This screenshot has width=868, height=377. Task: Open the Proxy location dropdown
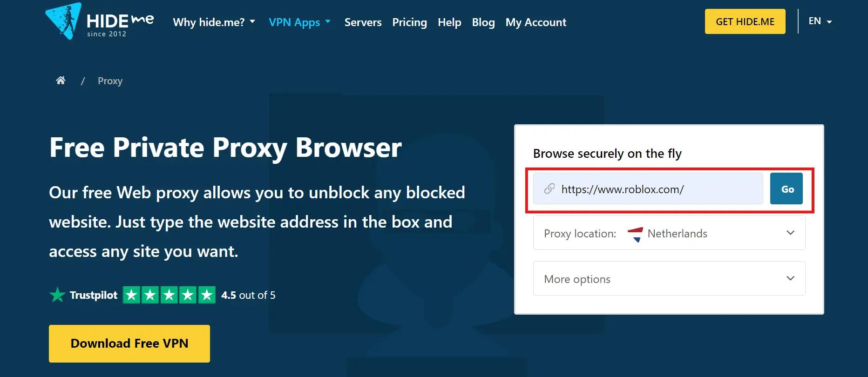tap(669, 233)
